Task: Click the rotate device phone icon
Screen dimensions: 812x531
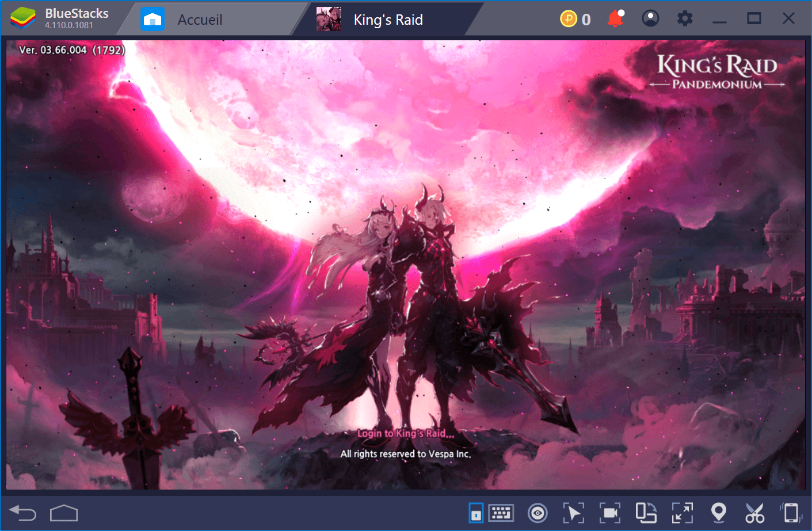Action: 791,513
